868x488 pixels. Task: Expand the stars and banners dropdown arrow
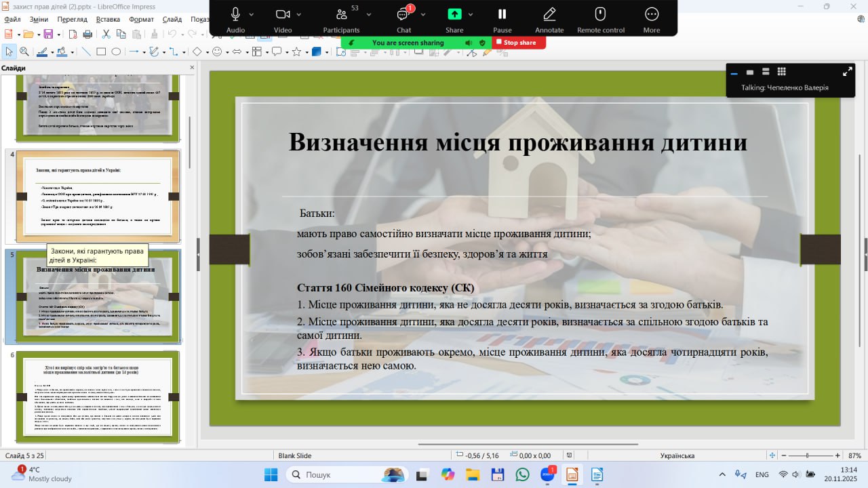[306, 52]
